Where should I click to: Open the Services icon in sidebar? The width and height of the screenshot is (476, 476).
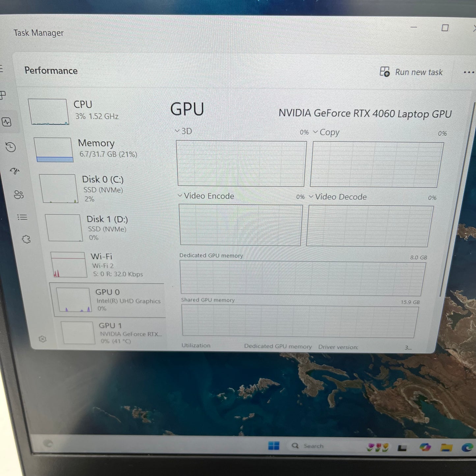click(x=26, y=239)
